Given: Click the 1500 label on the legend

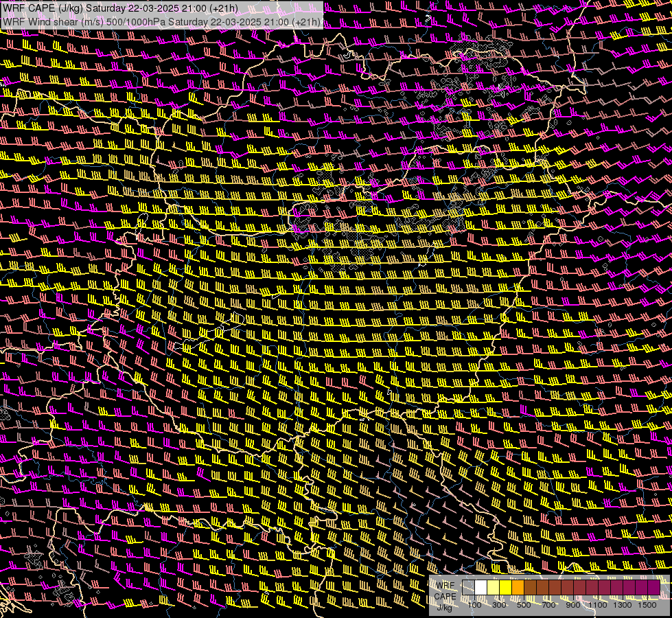Looking at the screenshot, I should tap(647, 605).
